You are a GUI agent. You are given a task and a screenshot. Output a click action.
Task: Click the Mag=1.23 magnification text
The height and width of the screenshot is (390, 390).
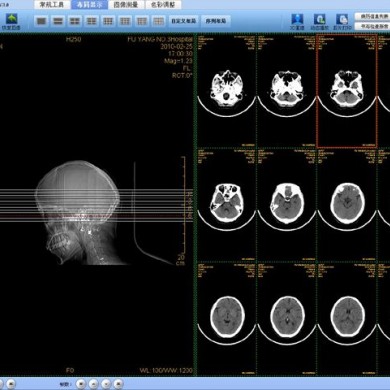coord(178,61)
